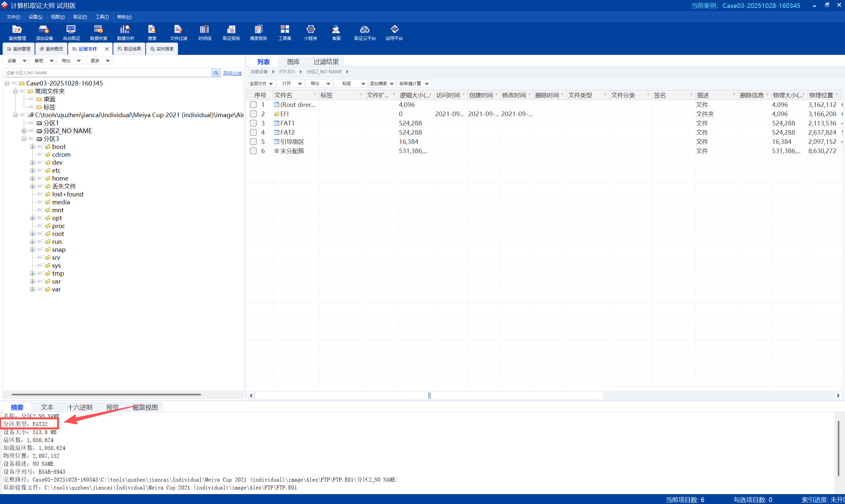Click the 高级过滤 advanced filter link
Viewport: 845px width, 504px height.
tap(232, 73)
